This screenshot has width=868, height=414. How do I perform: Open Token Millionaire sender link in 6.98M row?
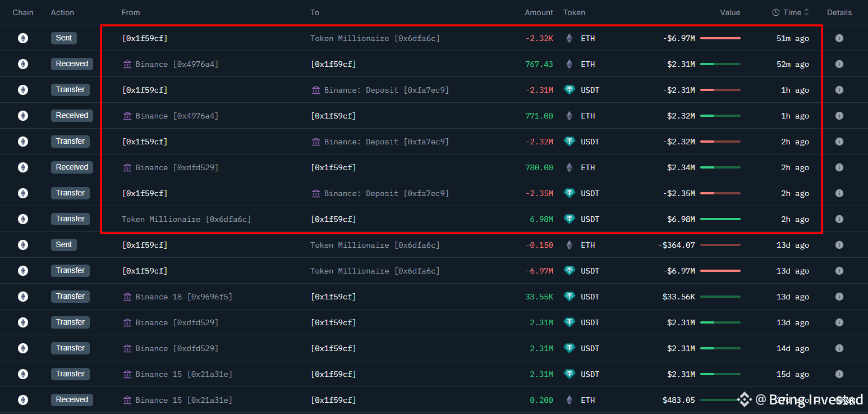[186, 219]
